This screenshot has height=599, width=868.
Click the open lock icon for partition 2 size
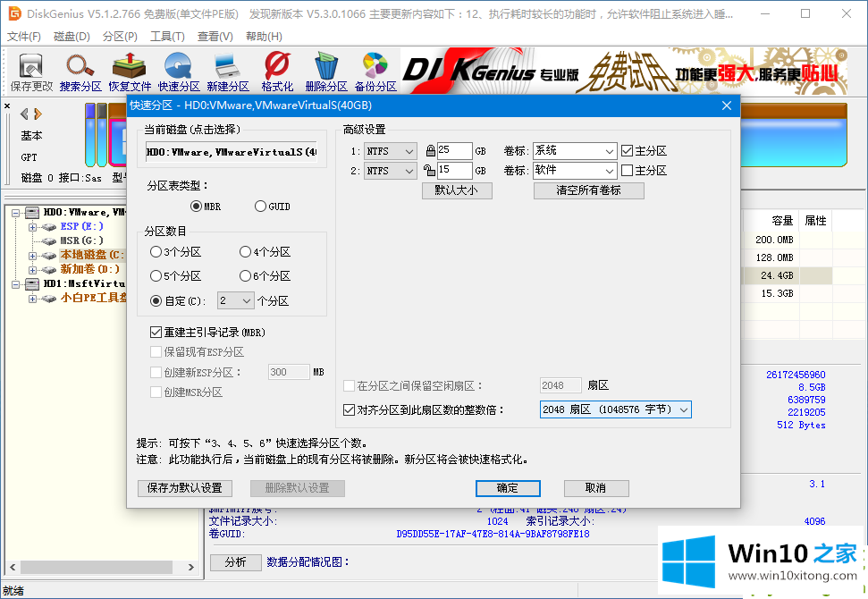(429, 170)
